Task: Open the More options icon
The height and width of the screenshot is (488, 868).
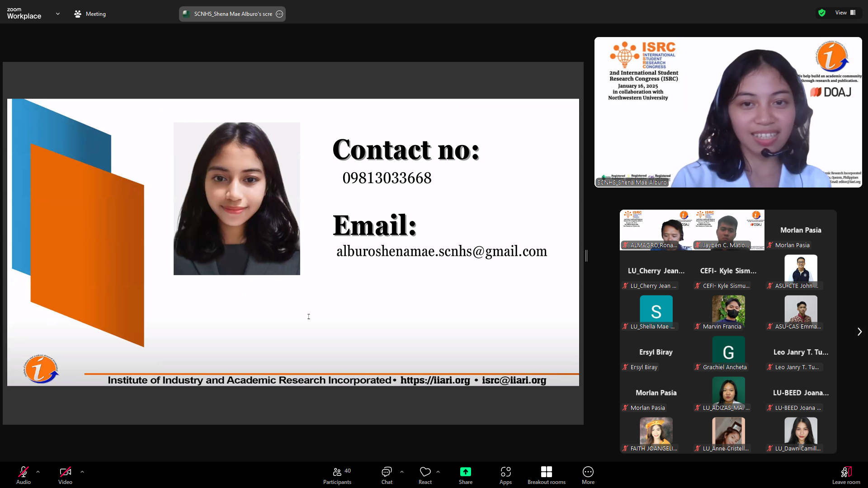Action: 588,472
